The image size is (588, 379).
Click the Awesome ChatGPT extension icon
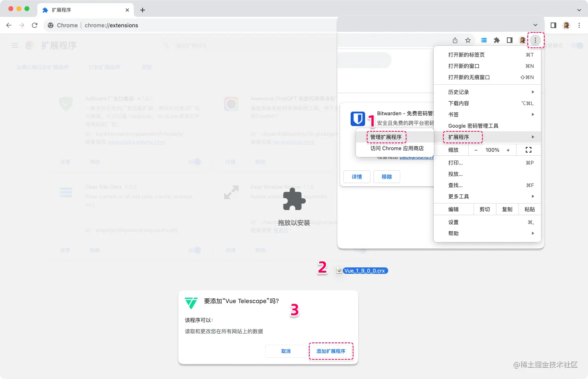(231, 104)
